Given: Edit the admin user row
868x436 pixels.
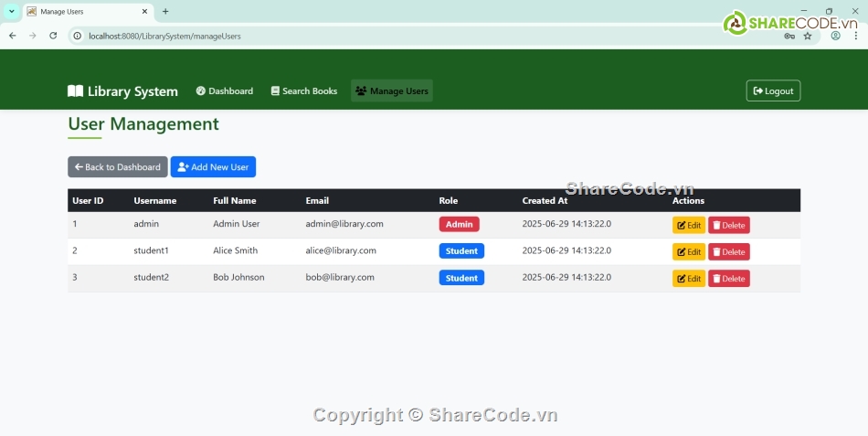Looking at the screenshot, I should pyautogui.click(x=689, y=225).
